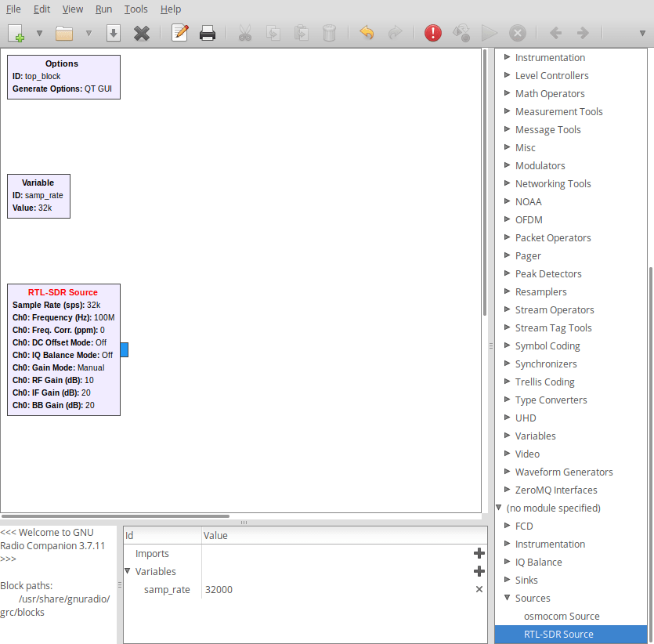Click the red flowgraph errors icon

(433, 33)
